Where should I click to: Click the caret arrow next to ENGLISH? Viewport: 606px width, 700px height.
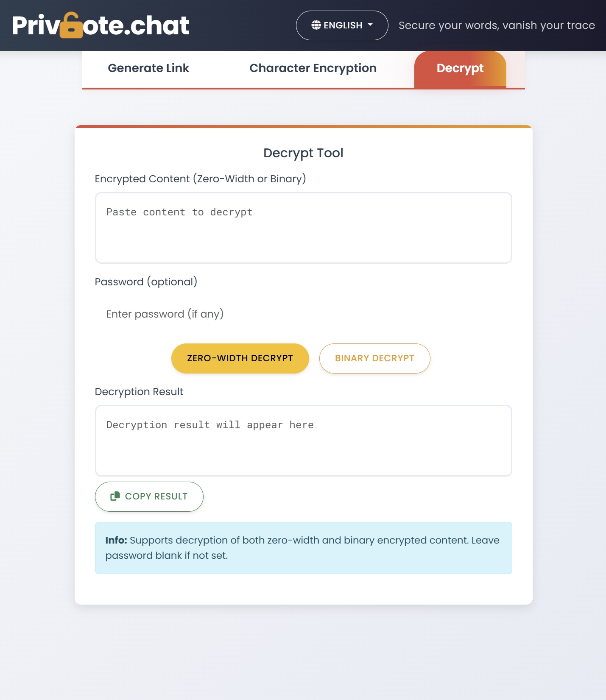[x=370, y=25]
